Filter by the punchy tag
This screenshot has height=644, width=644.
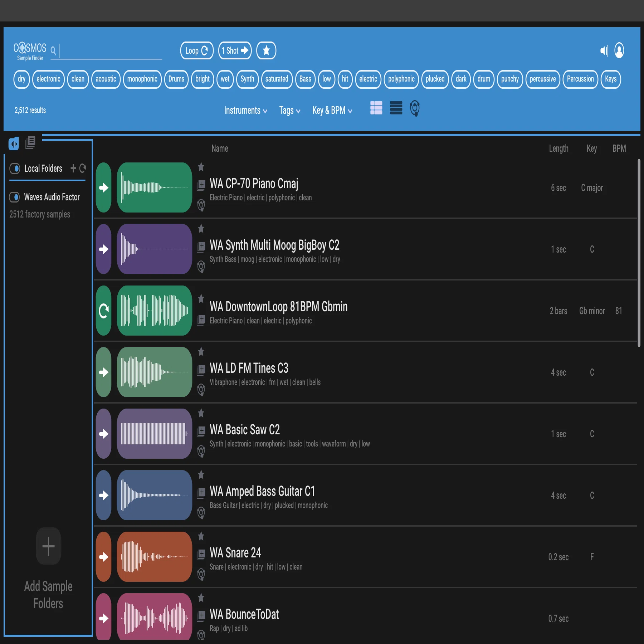point(510,79)
